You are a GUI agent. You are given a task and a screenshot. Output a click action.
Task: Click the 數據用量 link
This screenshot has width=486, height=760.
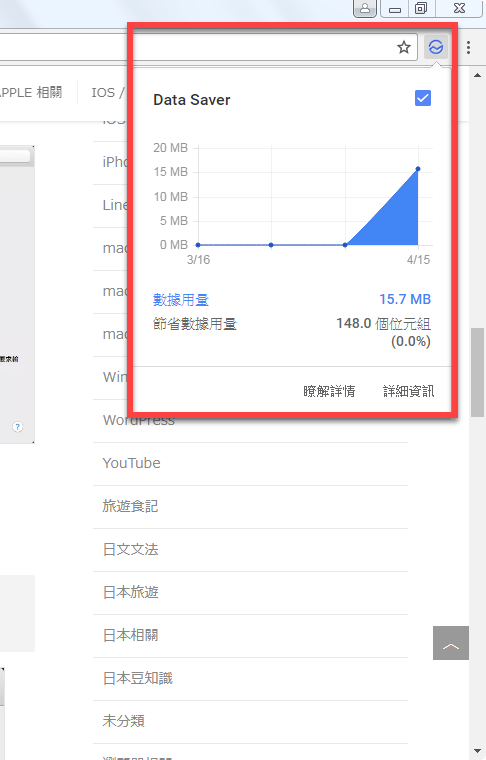[x=181, y=300]
